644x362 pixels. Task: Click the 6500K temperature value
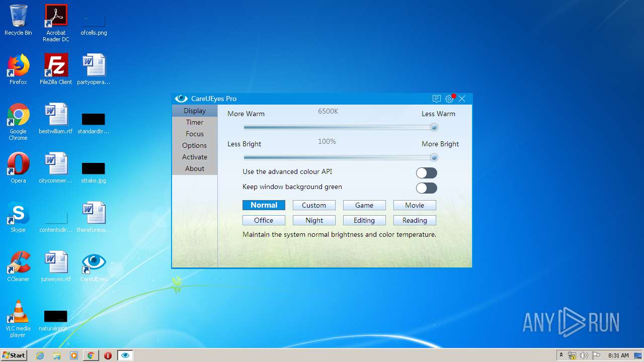coord(328,111)
